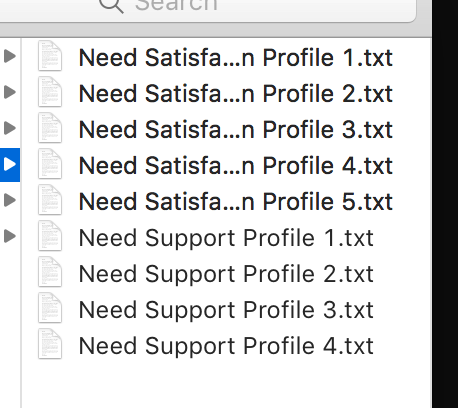Click gray arrow left of Need Support Profile 1.txt

10,236
